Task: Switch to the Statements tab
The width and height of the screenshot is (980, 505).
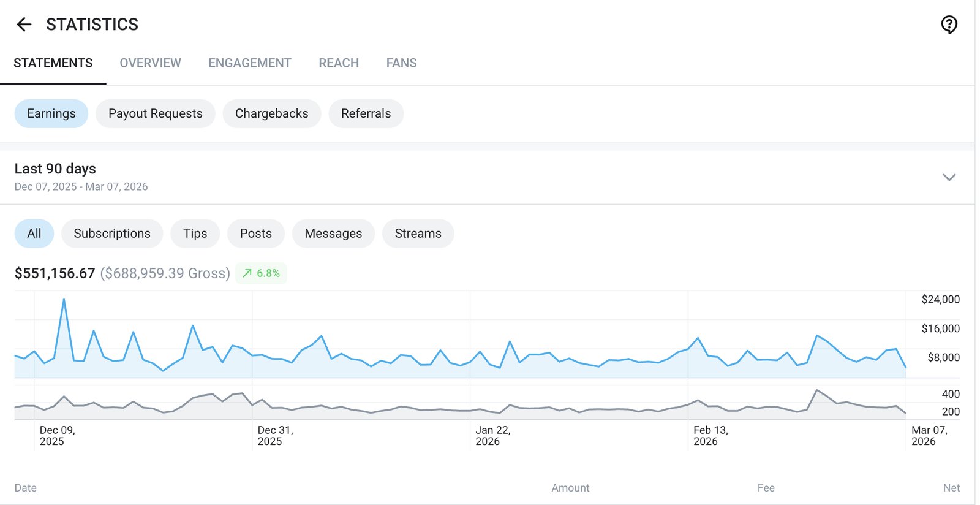Action: click(53, 63)
